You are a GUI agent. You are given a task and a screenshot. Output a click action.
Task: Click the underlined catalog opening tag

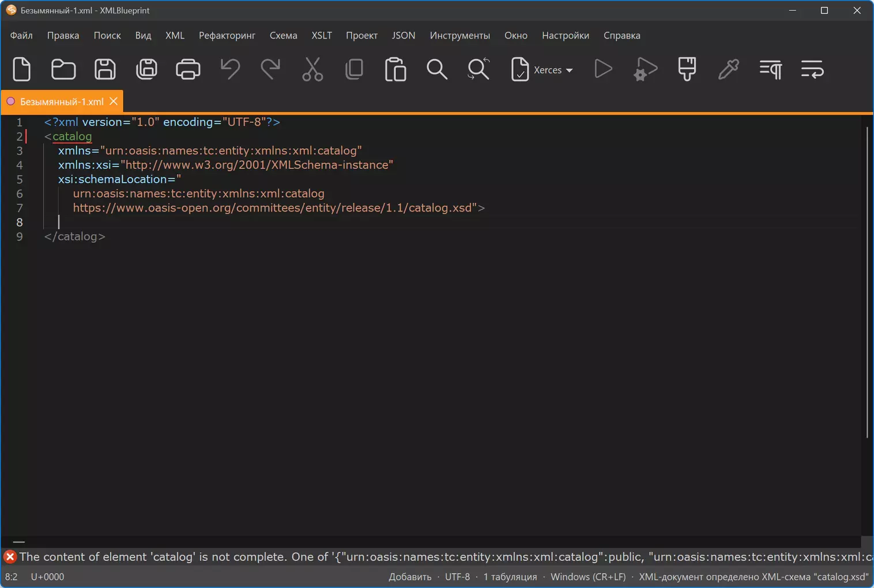(72, 136)
